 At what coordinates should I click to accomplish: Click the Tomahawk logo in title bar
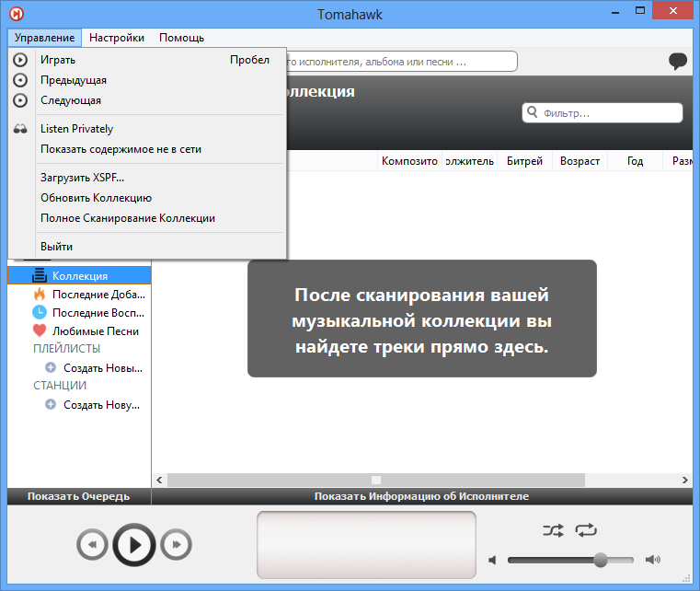[x=17, y=14]
